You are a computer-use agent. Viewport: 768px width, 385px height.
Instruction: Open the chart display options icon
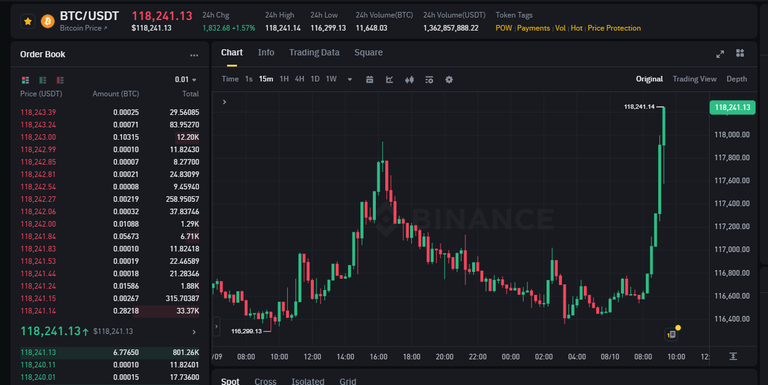pyautogui.click(x=429, y=80)
